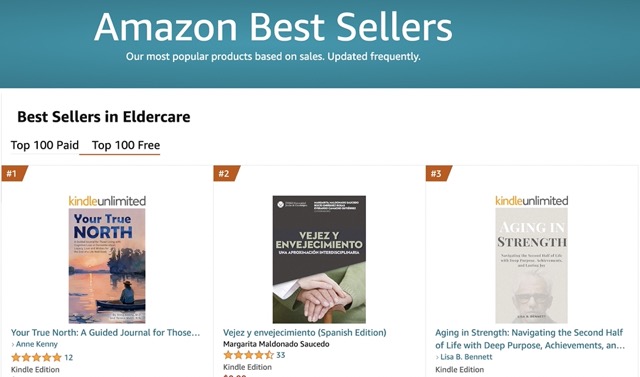
Task: Open the Vejez y Envejecimiento cover image
Action: point(319,259)
